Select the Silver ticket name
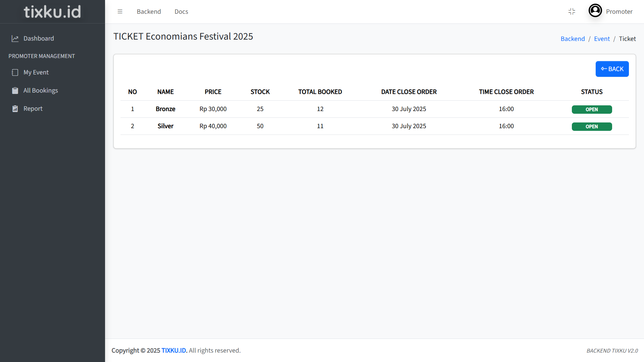 (165, 126)
